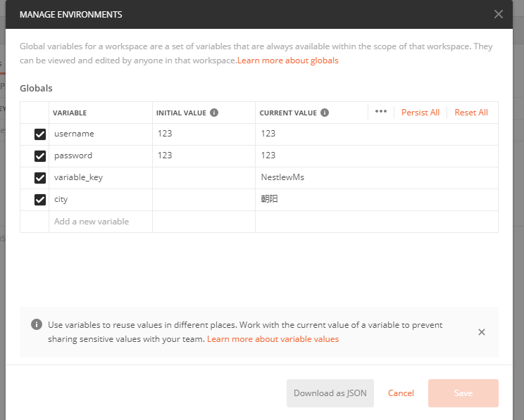
Task: Edit the 朝阳 current value for city
Action: [377, 200]
